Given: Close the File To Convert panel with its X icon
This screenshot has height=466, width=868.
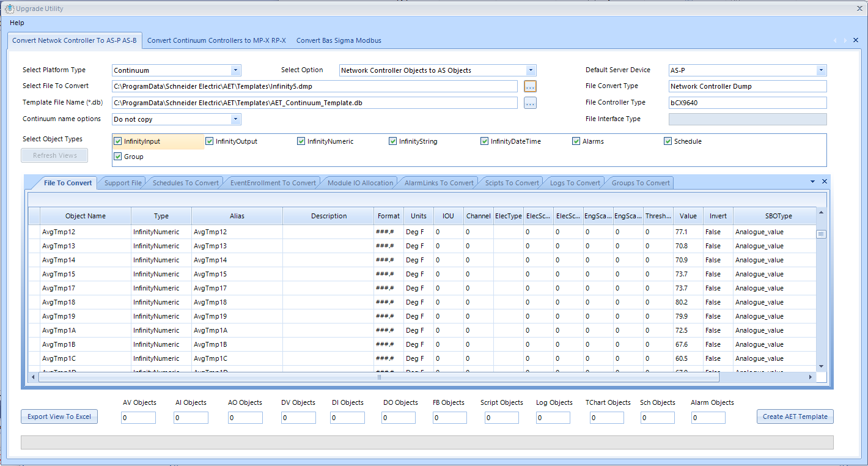Looking at the screenshot, I should (x=824, y=182).
